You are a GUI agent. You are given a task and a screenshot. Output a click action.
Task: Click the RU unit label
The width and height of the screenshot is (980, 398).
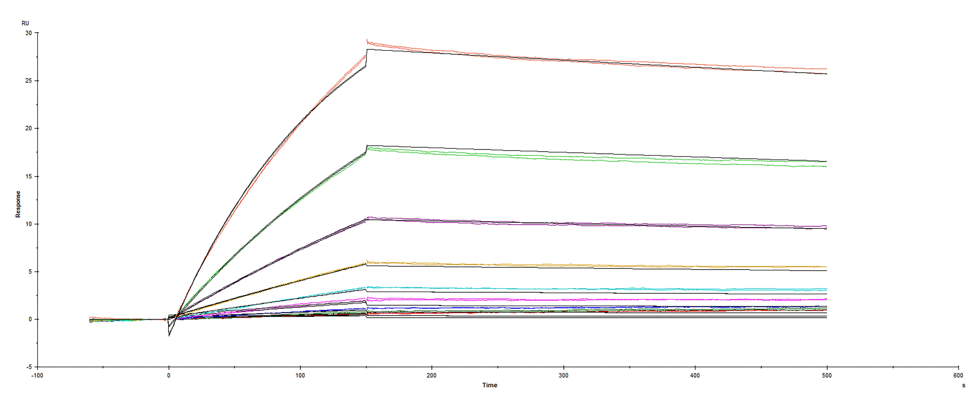25,23
